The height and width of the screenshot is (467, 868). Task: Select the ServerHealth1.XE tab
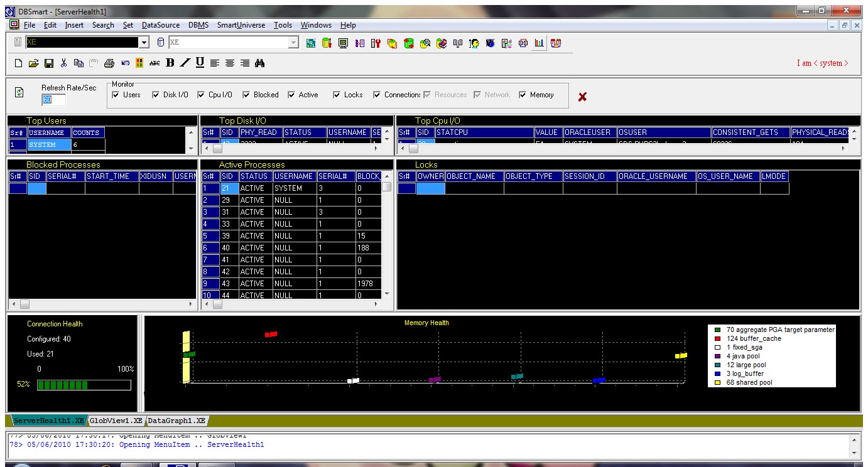tap(48, 421)
